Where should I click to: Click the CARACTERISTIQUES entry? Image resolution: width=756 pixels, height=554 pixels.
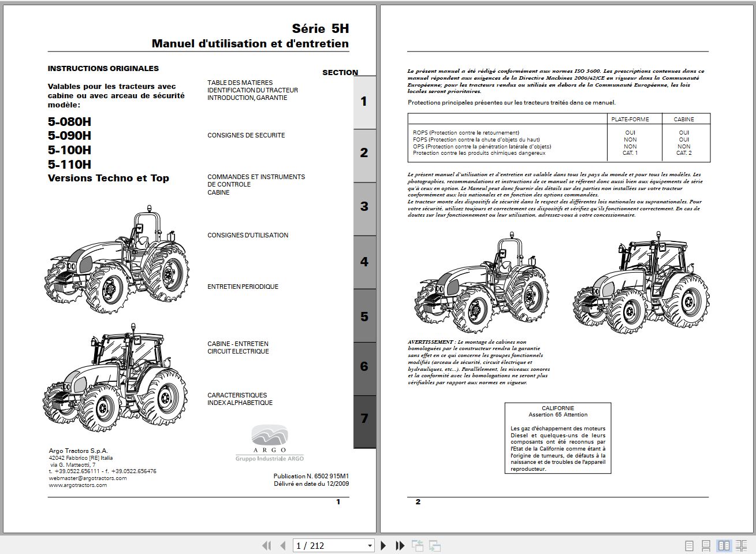pyautogui.click(x=237, y=395)
